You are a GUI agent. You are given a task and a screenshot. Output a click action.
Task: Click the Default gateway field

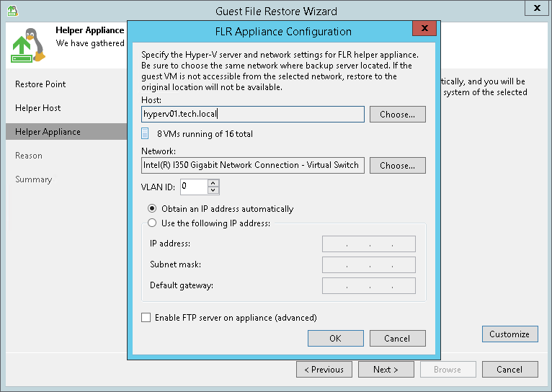tap(368, 285)
